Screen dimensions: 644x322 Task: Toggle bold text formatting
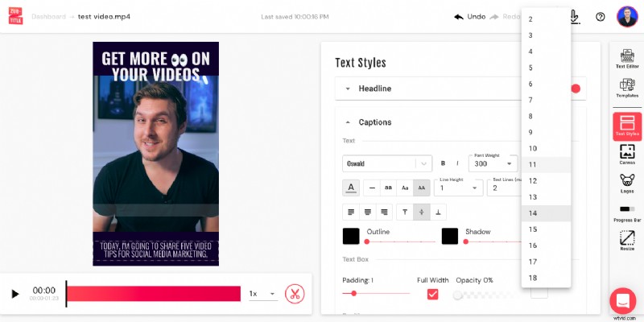[443, 163]
